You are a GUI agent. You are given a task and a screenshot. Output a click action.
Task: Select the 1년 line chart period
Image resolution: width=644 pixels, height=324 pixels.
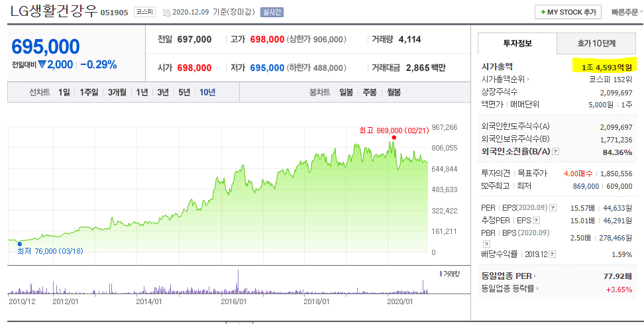(x=142, y=92)
